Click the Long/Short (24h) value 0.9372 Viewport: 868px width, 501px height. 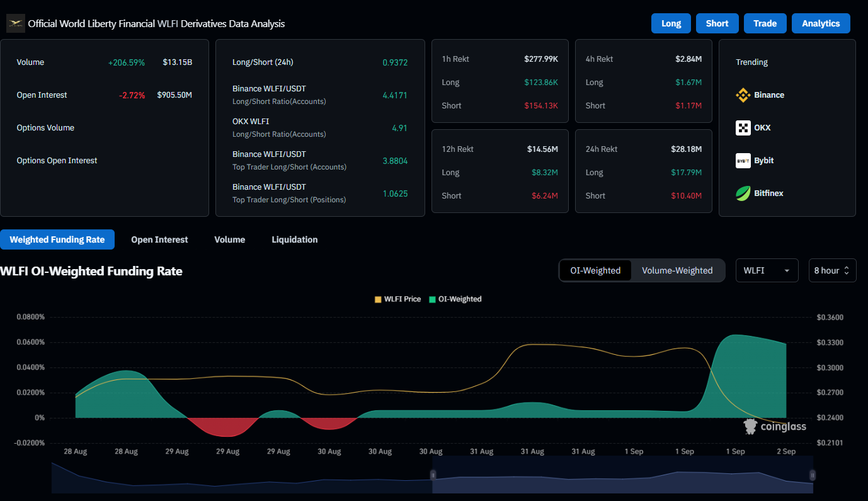coord(395,62)
